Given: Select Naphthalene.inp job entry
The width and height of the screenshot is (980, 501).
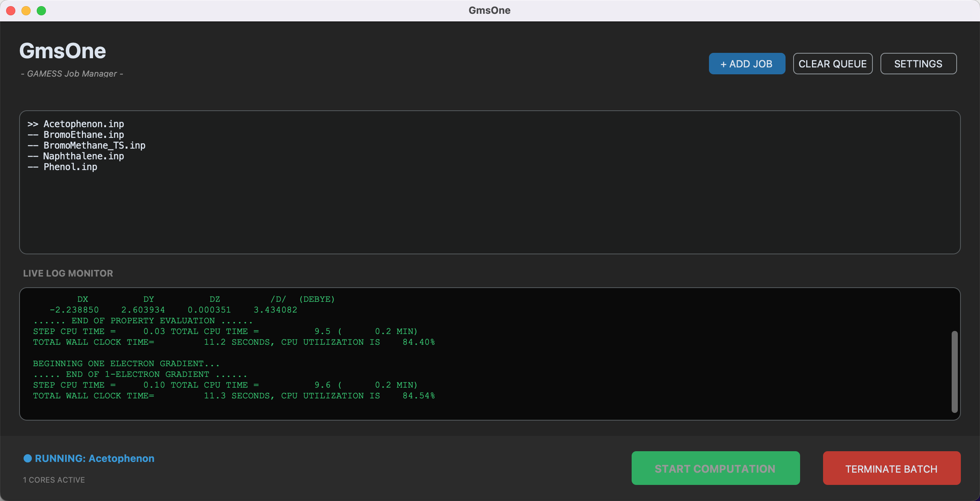Looking at the screenshot, I should (x=83, y=156).
